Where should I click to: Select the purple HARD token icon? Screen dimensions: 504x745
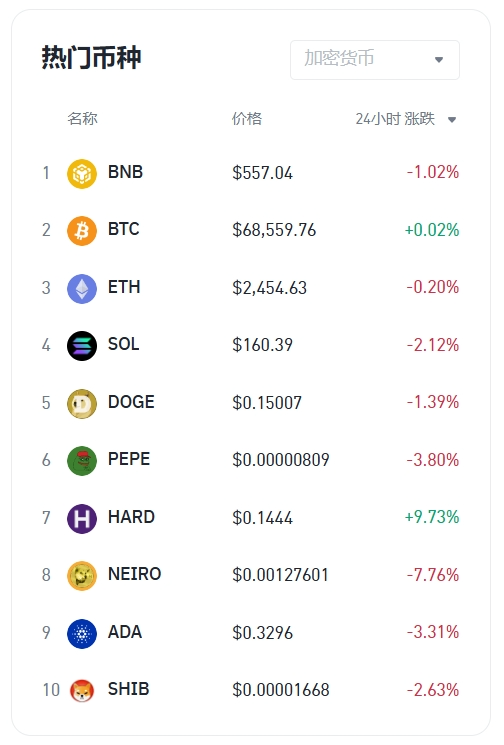(82, 518)
